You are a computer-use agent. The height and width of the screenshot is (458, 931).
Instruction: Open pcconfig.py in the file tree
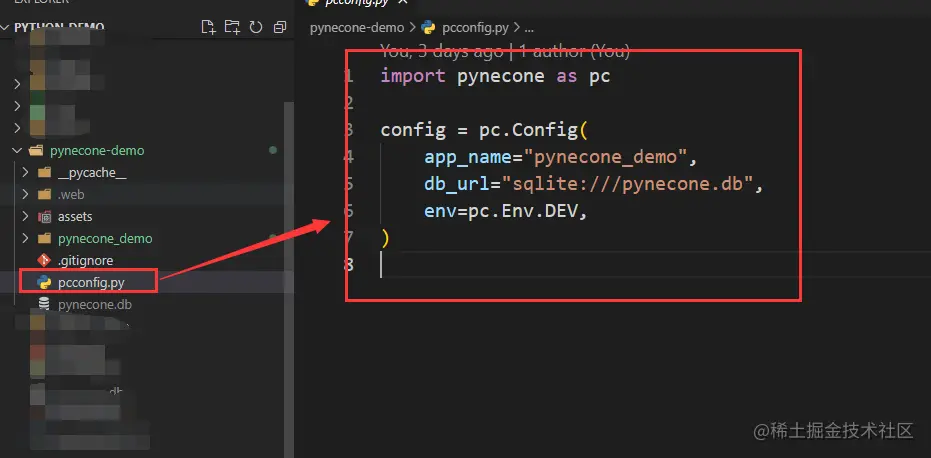[91, 282]
